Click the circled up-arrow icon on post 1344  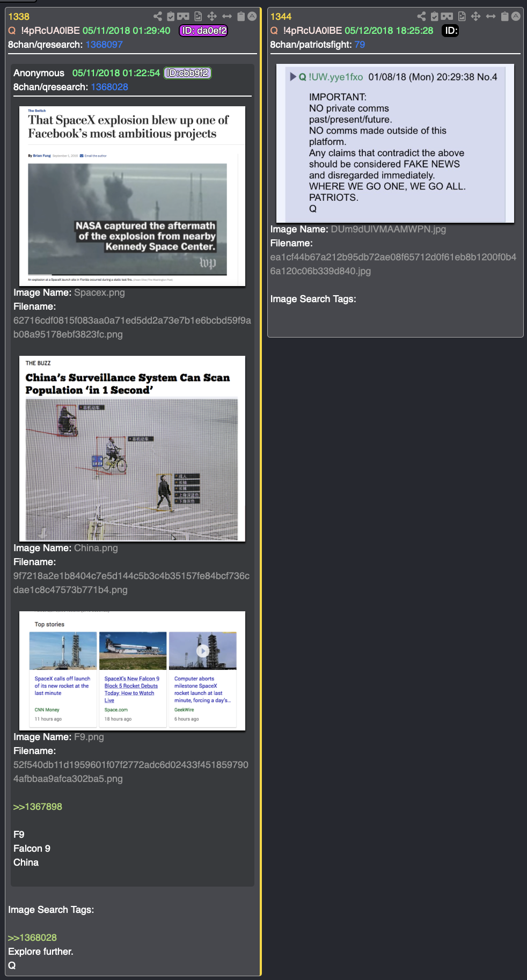click(516, 17)
